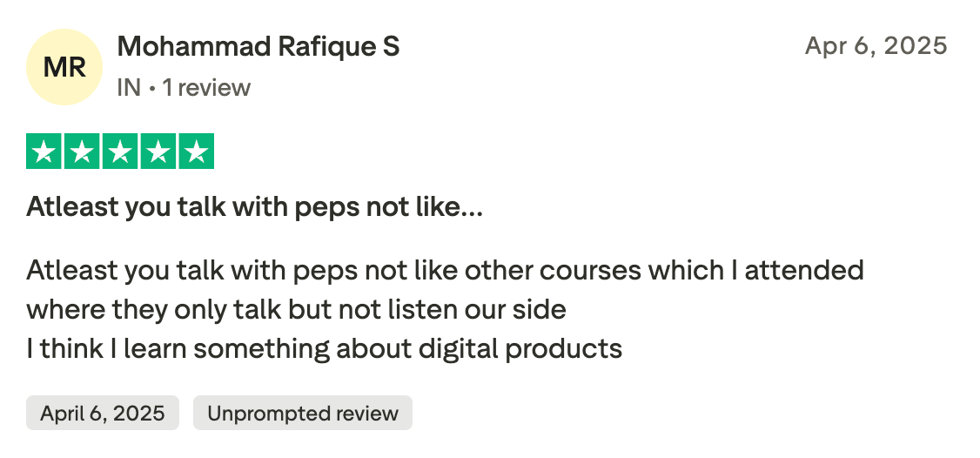
Task: Click the Apr 6, 2025 timestamp
Action: point(876,46)
